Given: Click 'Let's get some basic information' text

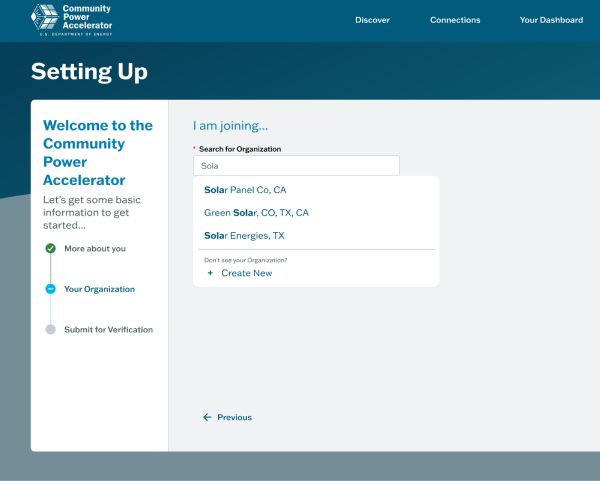Looking at the screenshot, I should tap(92, 212).
